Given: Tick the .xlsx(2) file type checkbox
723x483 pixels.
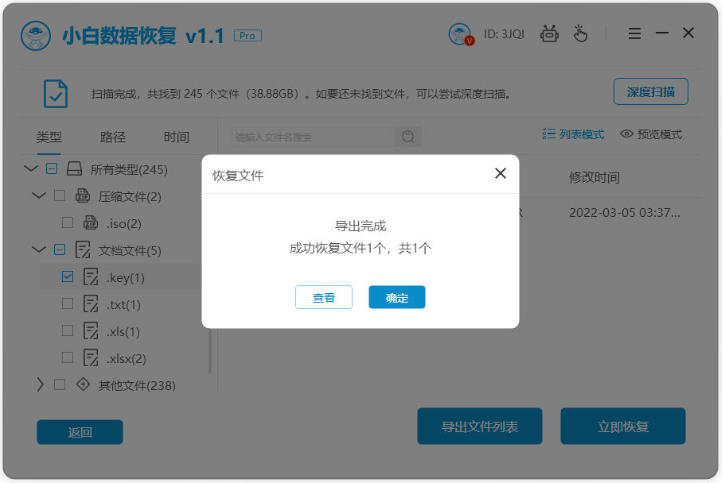Looking at the screenshot, I should point(67,358).
